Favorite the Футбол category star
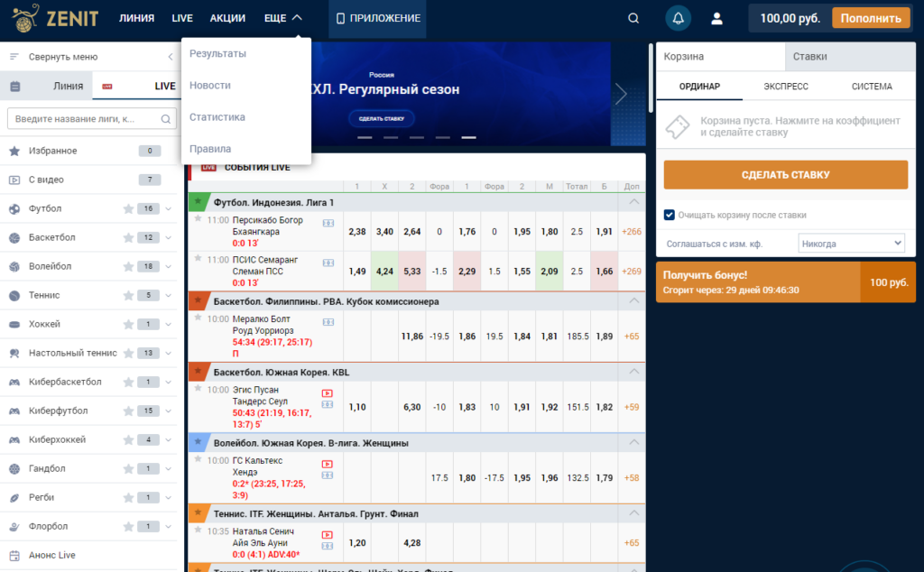Image resolution: width=924 pixels, height=572 pixels. [128, 208]
